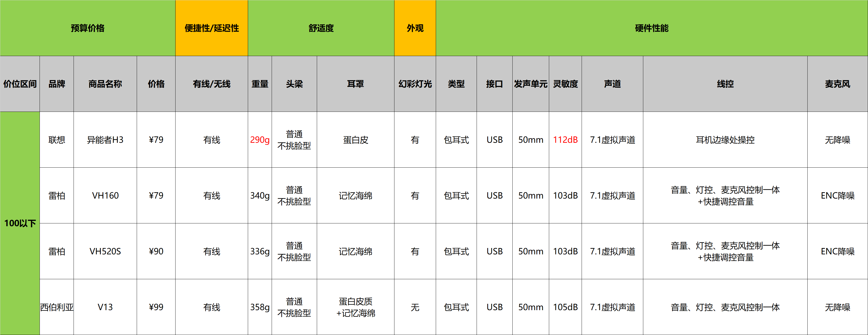This screenshot has width=868, height=335.
Task: Select the orange 便捷性/延迟性 header cell
Action: point(212,28)
